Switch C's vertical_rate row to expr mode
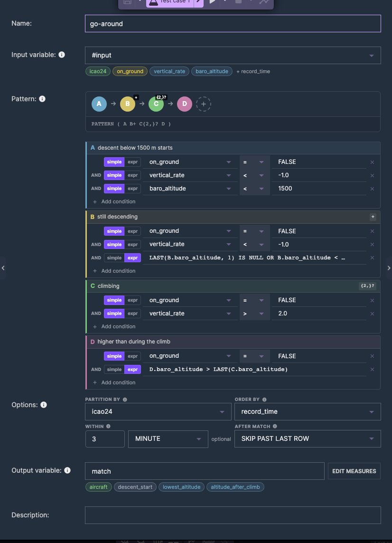Screen dimensions: 392x543 132,314
